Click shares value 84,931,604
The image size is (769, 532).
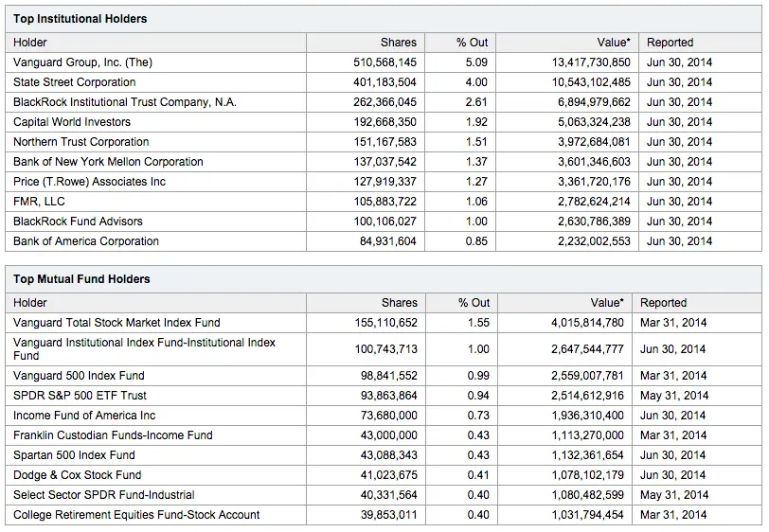[388, 241]
